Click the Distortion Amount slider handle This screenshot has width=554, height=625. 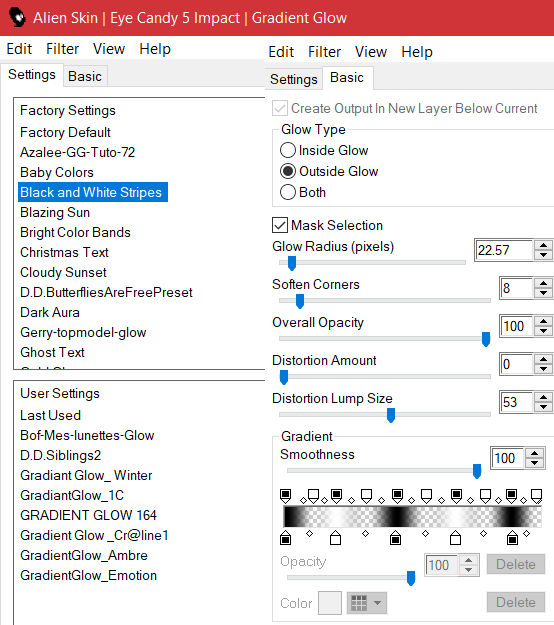284,377
